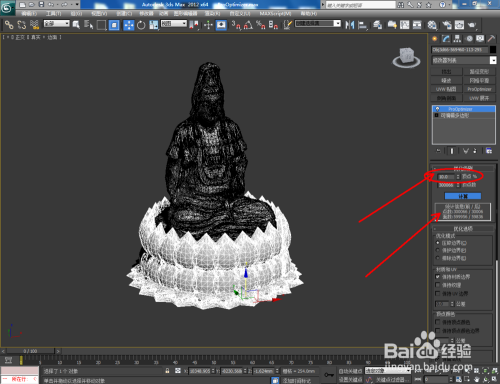The width and height of the screenshot is (500, 384).
Task: Toggle the keep vertex colors checkbox
Action: click(x=438, y=322)
